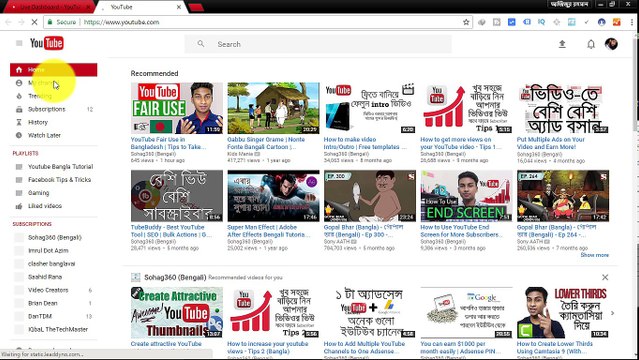
Task: Open the account avatar menu
Action: pyautogui.click(x=611, y=44)
